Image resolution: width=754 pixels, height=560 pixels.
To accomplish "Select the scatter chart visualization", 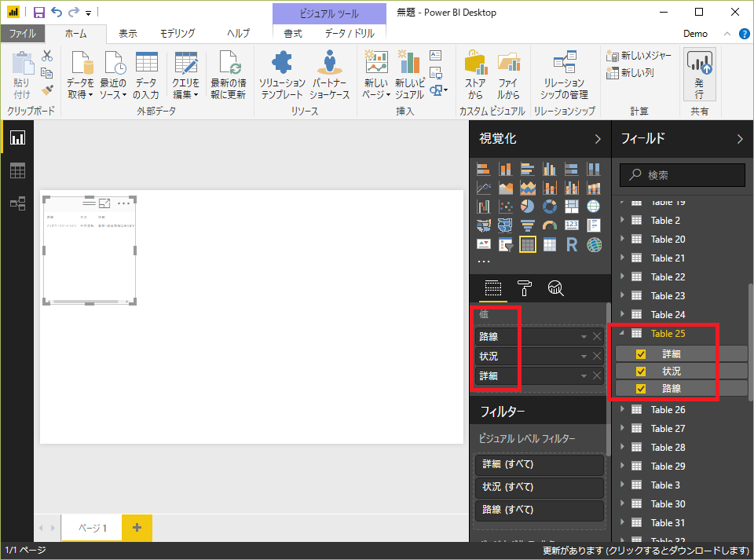I will click(505, 207).
